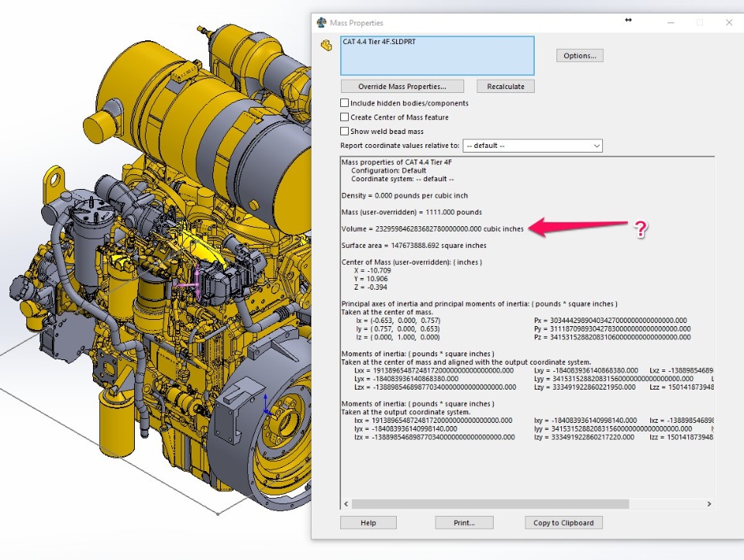Click Copy to Clipboard button

click(x=563, y=523)
